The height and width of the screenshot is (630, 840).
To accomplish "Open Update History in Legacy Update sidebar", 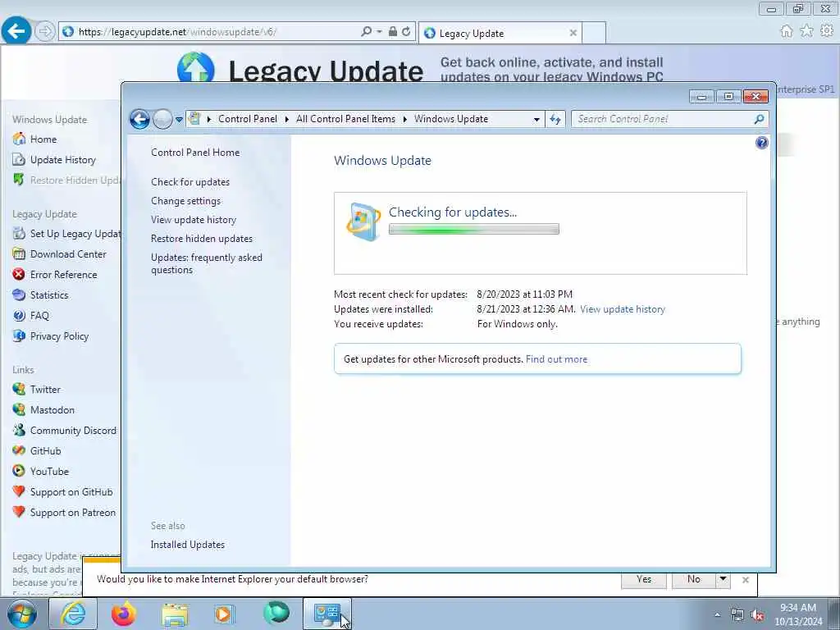I will [x=62, y=160].
